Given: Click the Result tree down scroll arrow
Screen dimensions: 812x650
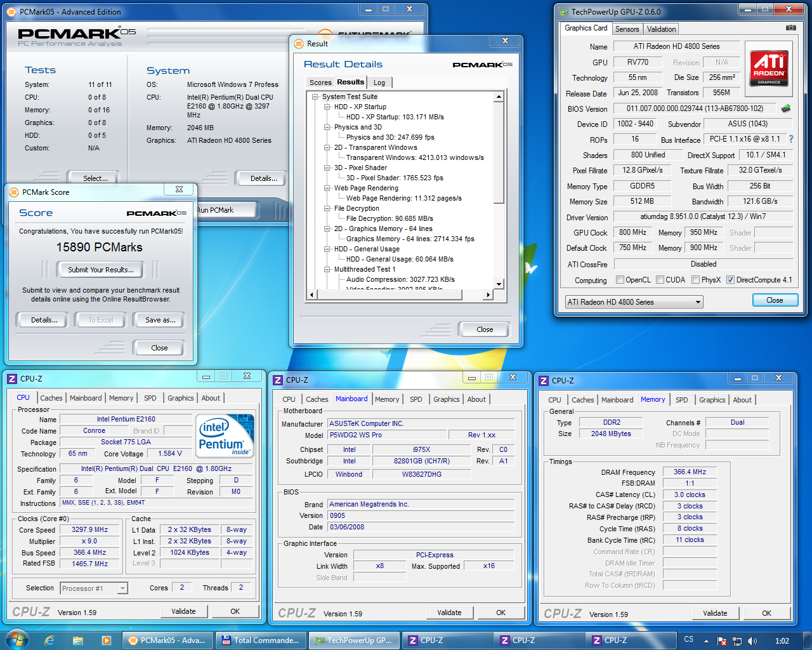Looking at the screenshot, I should 499,284.
